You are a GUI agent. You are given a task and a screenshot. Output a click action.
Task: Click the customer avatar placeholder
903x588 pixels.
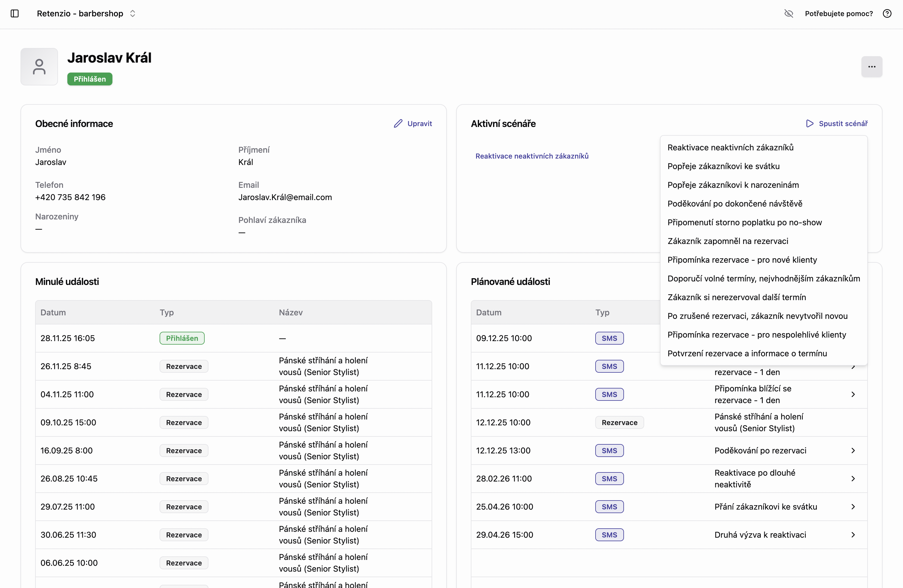pos(39,67)
